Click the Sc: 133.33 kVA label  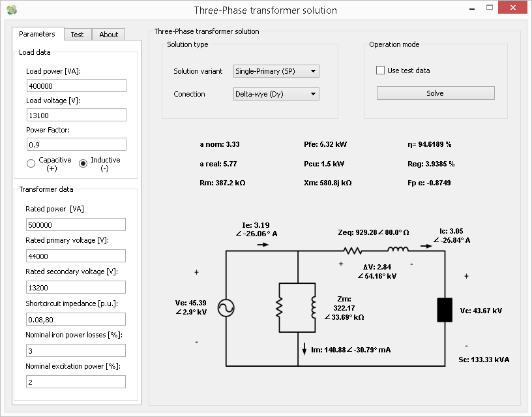[x=484, y=360]
